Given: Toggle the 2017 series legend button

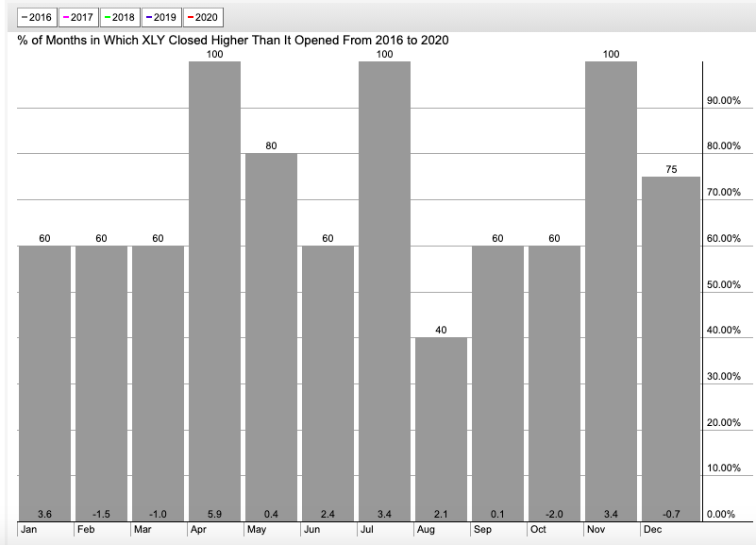Looking at the screenshot, I should pyautogui.click(x=78, y=17).
